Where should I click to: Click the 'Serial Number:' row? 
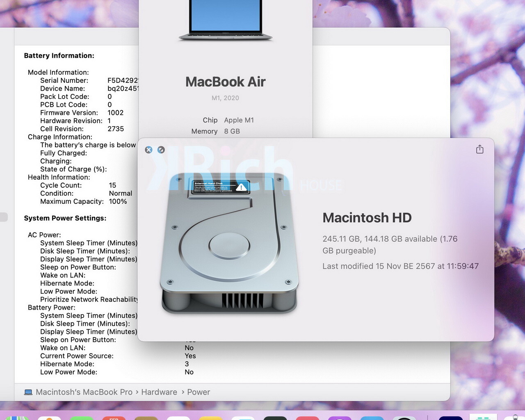tap(64, 80)
